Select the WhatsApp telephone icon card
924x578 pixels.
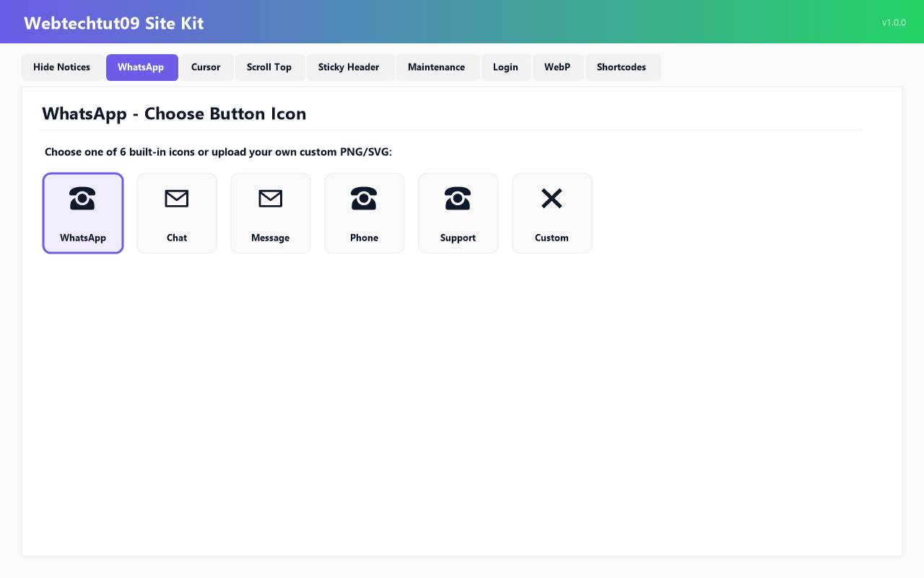[x=83, y=213]
